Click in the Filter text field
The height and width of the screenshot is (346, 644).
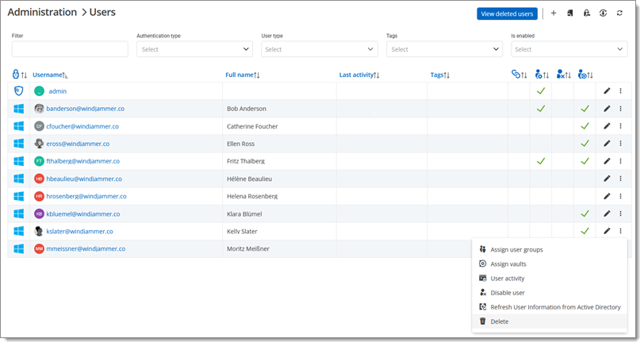point(70,49)
